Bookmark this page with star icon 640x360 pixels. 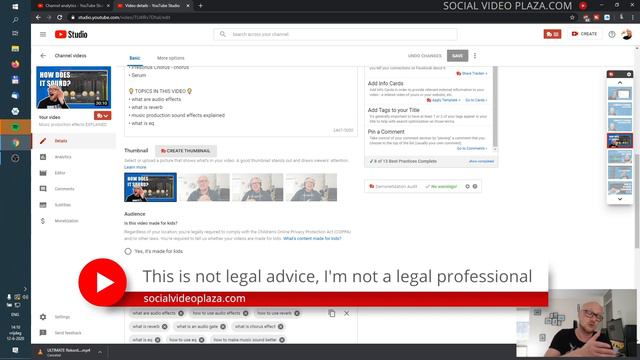pos(572,18)
